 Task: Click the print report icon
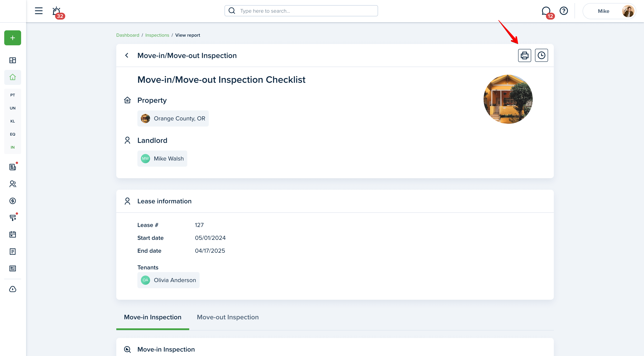524,55
